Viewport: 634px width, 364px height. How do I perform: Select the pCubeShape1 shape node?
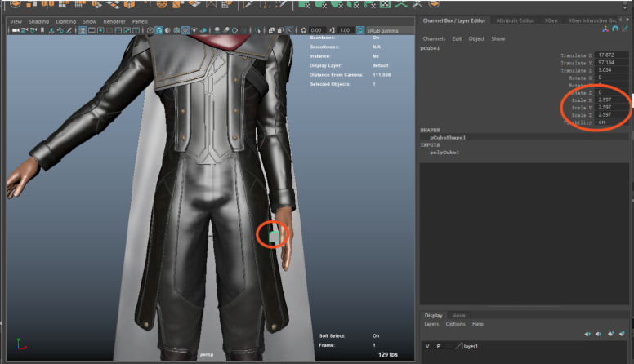click(447, 138)
